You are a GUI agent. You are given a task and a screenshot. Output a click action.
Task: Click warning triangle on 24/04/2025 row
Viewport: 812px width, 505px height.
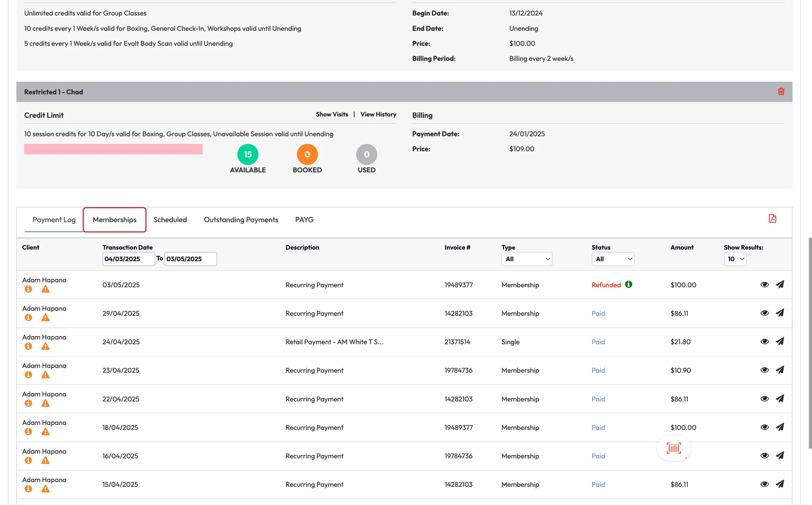tap(46, 346)
